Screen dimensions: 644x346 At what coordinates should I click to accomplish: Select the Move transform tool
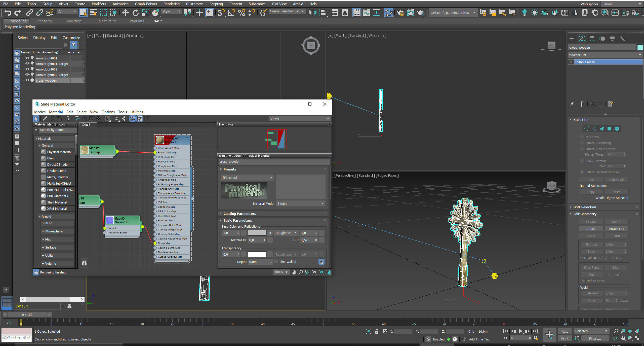(125, 13)
